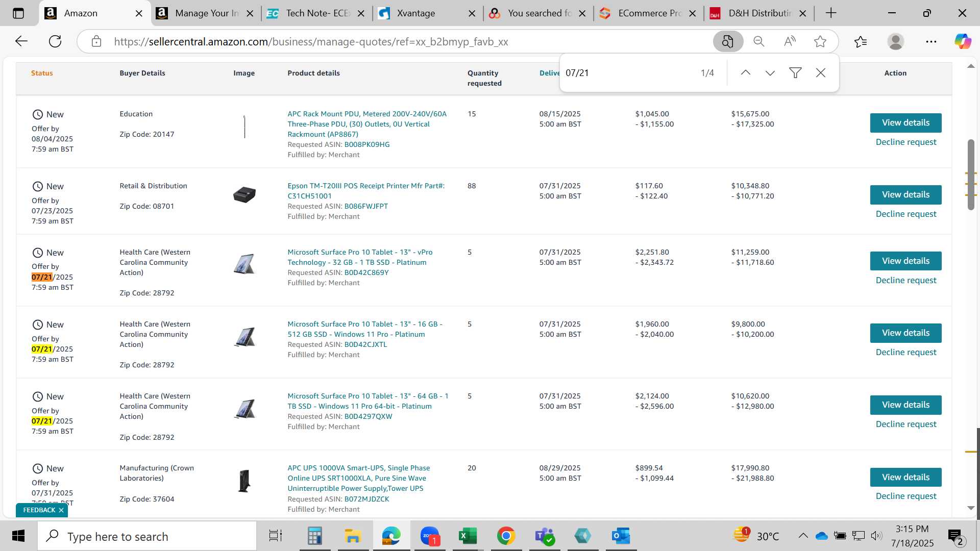This screenshot has width=980, height=551.
Task: Open Epson TM-T20III product link
Action: (x=366, y=191)
